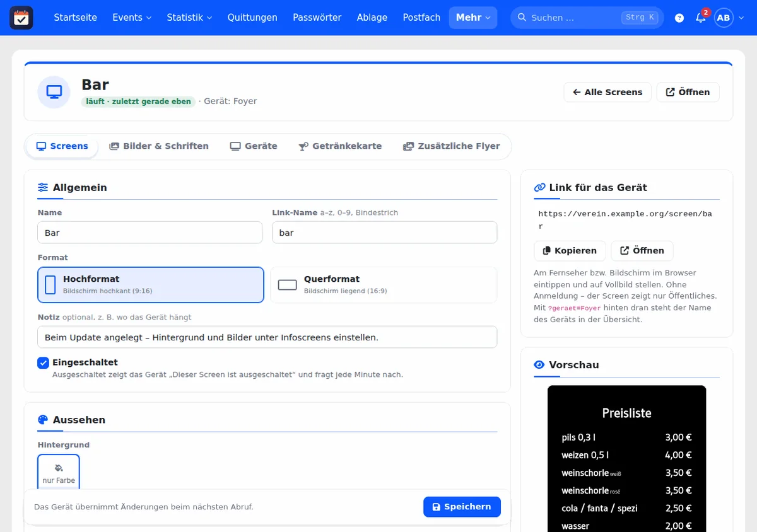Click Öffnen button in the Bar header

coord(688,92)
